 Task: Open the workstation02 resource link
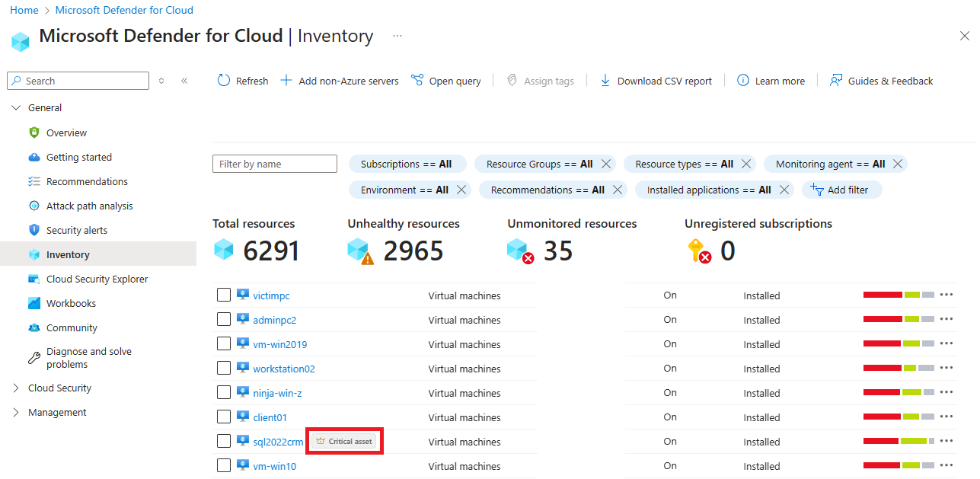pyautogui.click(x=284, y=369)
